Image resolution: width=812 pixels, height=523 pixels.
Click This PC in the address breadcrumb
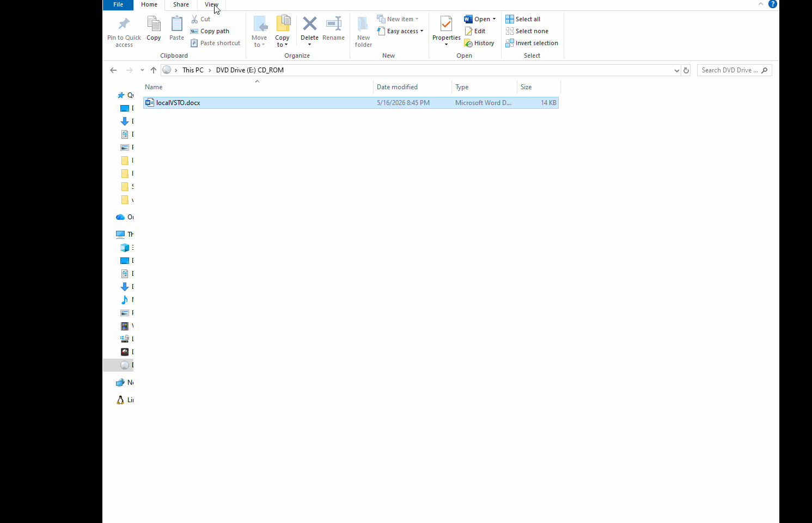193,70
